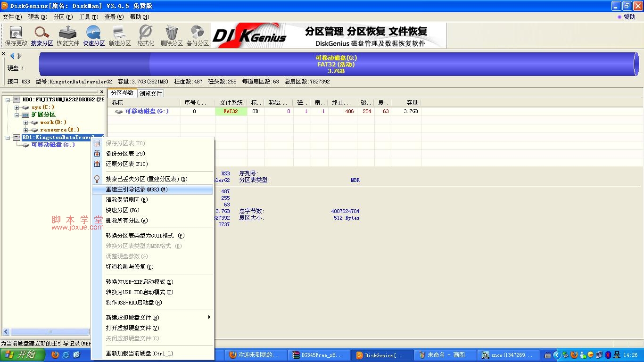Click the 文件系统 column header
This screenshot has width=644, height=362.
click(231, 102)
